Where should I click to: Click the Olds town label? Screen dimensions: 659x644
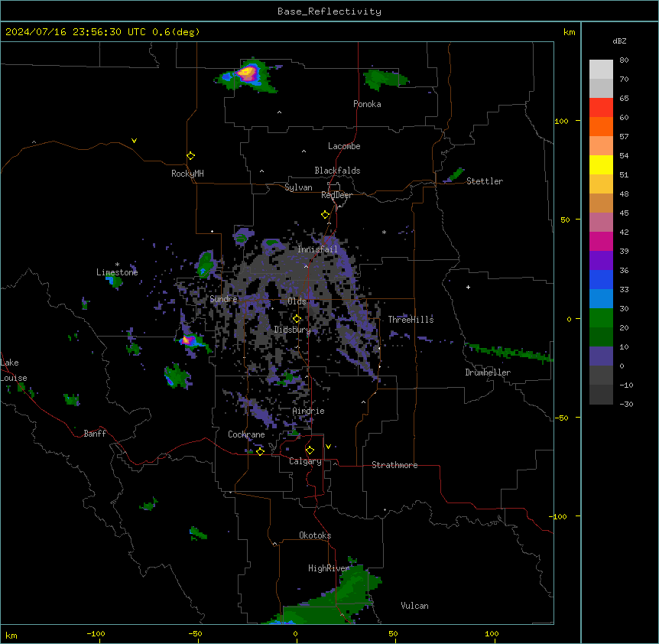(x=297, y=301)
